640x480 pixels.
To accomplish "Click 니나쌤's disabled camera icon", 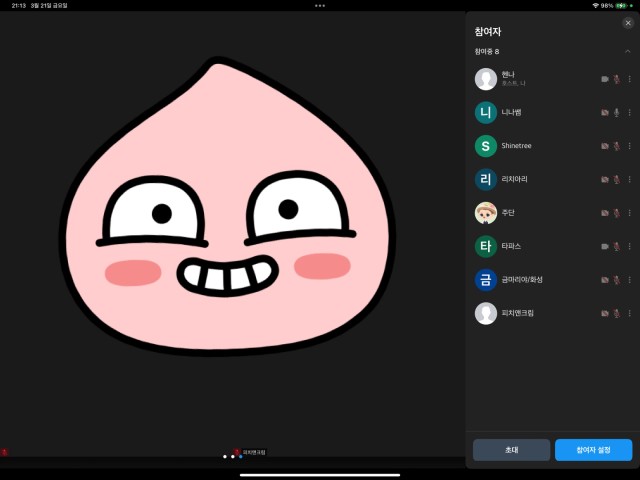I will [604, 112].
